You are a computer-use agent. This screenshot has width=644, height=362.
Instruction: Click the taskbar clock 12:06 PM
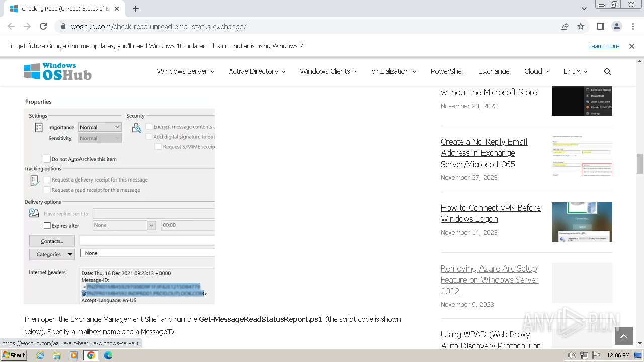618,355
